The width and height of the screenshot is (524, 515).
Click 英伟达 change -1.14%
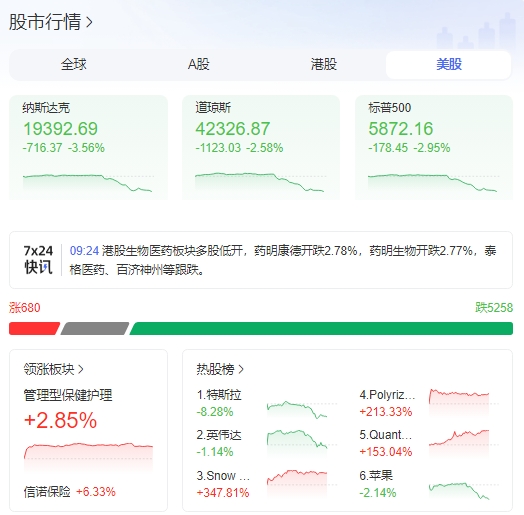pyautogui.click(x=215, y=452)
